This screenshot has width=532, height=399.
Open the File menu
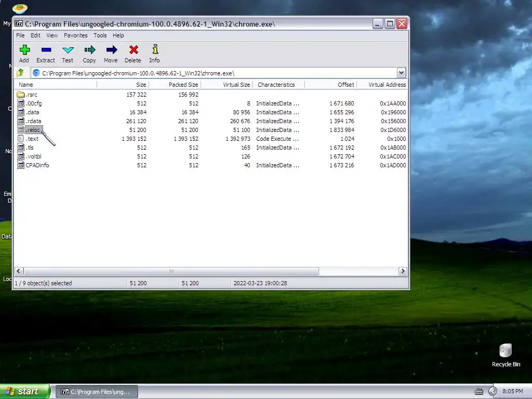click(20, 35)
